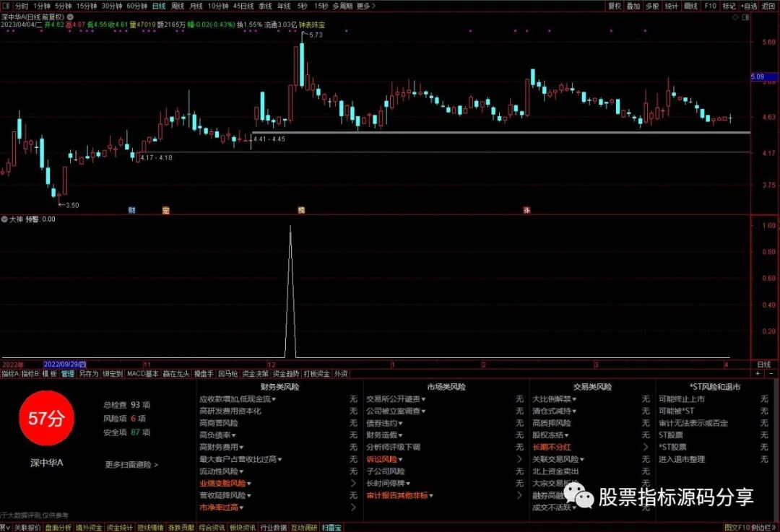This screenshot has width=780, height=532.
Task: Click the 返回 back button
Action: (x=768, y=6)
